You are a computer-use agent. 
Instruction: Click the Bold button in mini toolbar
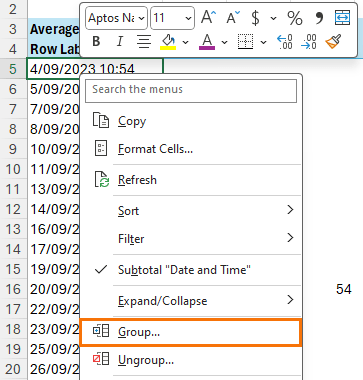tap(96, 42)
